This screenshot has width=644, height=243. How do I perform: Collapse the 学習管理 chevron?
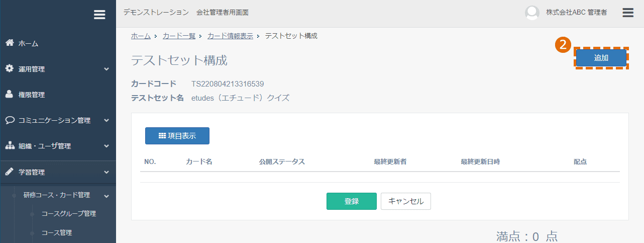click(106, 172)
